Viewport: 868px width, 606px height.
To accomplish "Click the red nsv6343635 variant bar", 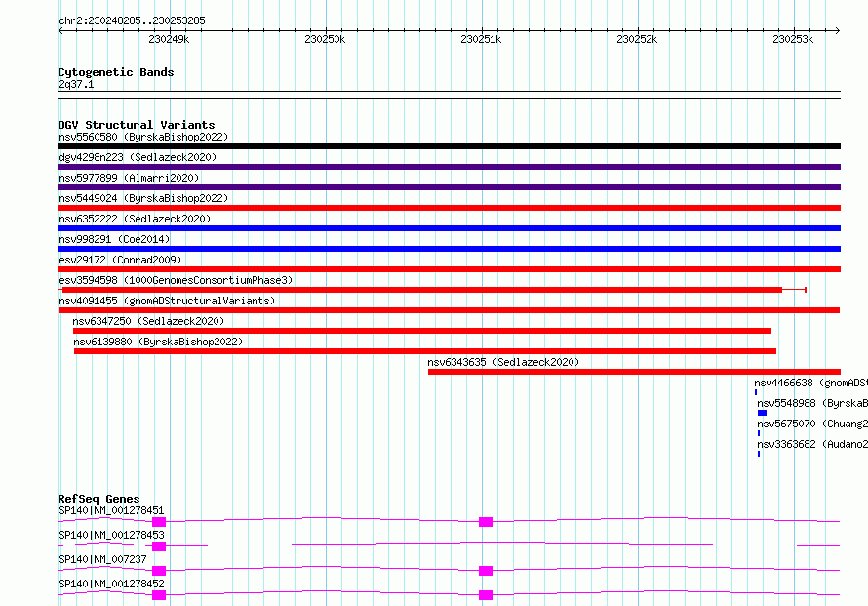I will (634, 372).
